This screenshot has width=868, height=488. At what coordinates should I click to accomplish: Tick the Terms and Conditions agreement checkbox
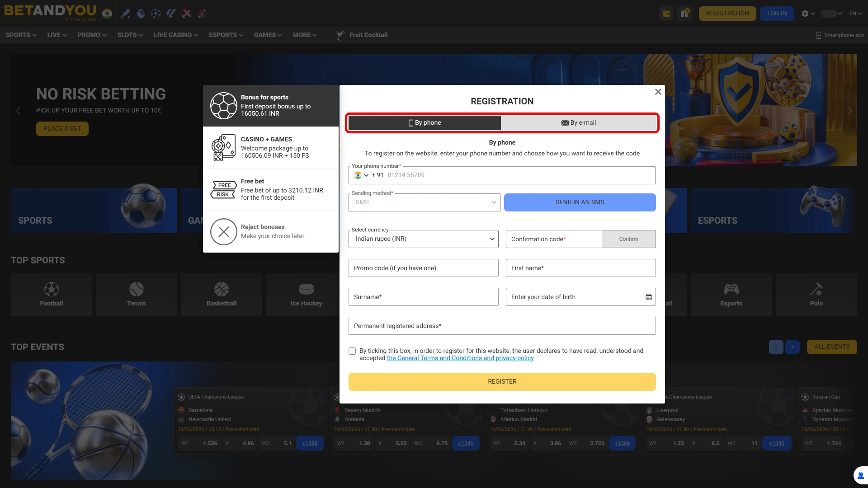(352, 351)
